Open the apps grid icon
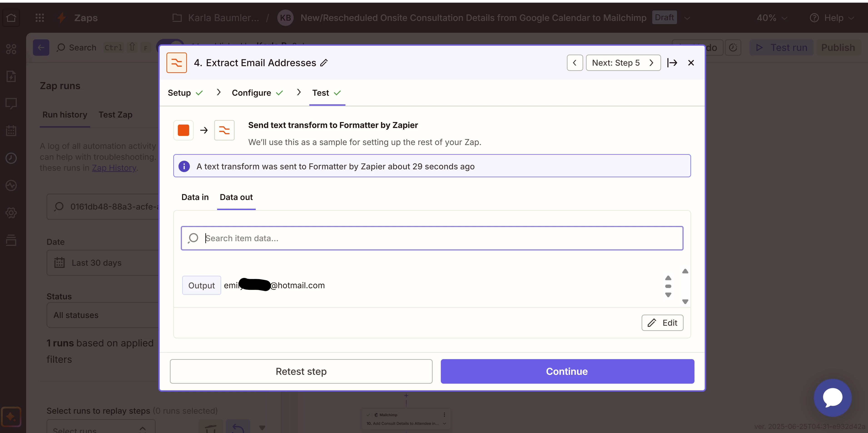This screenshot has width=868, height=433. pyautogui.click(x=40, y=18)
